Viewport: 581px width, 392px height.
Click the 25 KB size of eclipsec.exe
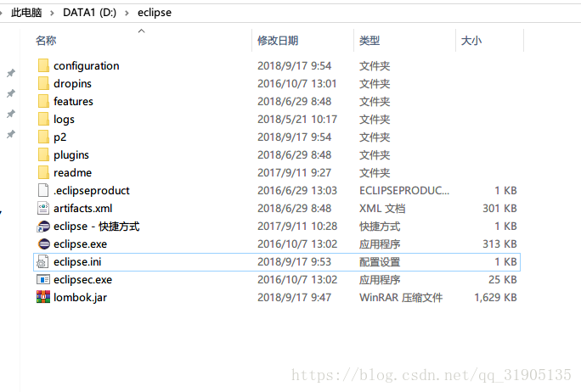coord(503,280)
